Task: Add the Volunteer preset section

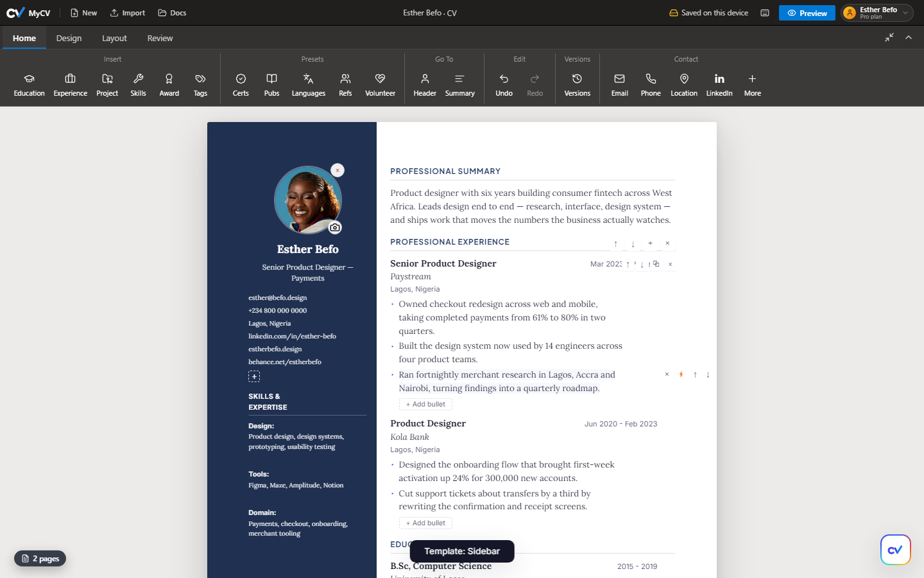Action: (380, 85)
